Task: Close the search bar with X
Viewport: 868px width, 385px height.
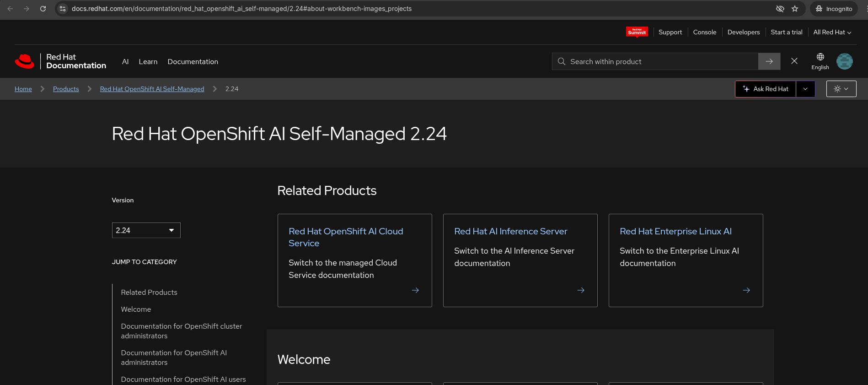Action: tap(794, 61)
